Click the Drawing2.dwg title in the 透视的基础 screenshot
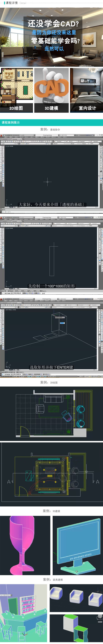 47,135
